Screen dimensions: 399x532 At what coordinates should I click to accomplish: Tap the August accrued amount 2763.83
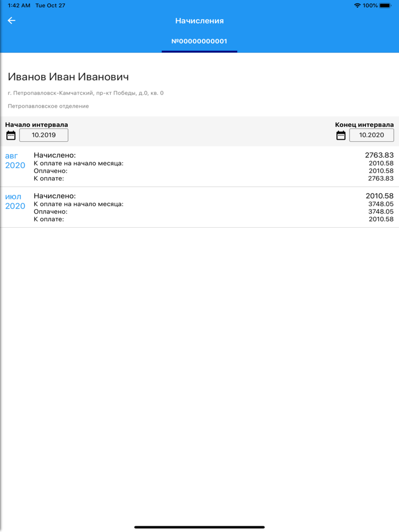click(x=379, y=155)
